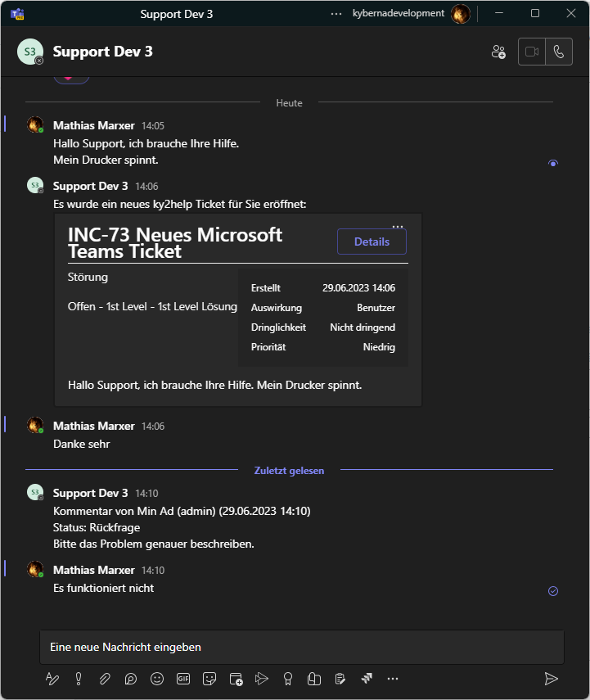
Task: Set delivery options via the exclamation icon
Action: click(x=79, y=679)
